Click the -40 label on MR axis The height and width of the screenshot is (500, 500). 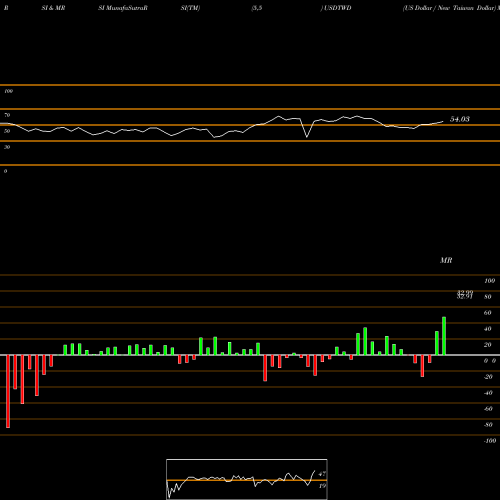pos(488,393)
